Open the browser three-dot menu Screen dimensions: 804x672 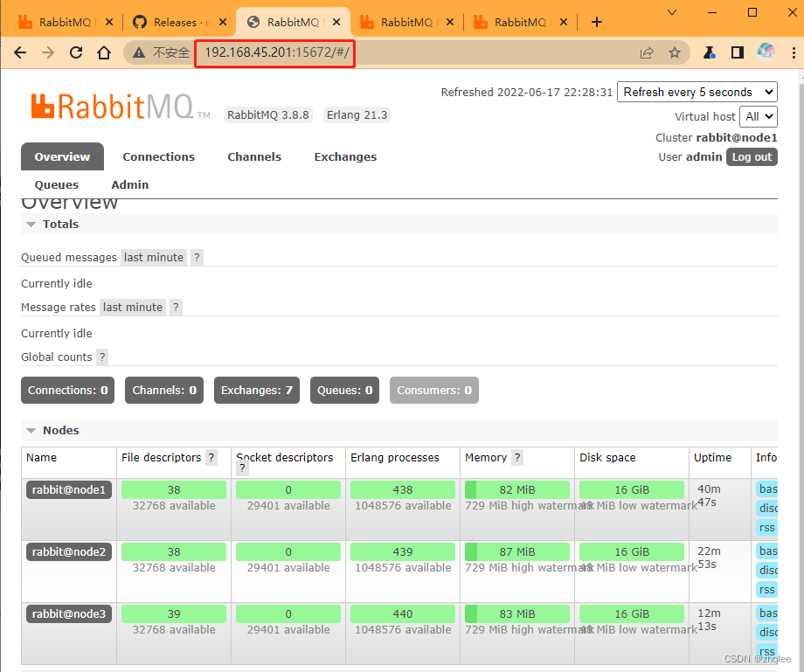(794, 52)
